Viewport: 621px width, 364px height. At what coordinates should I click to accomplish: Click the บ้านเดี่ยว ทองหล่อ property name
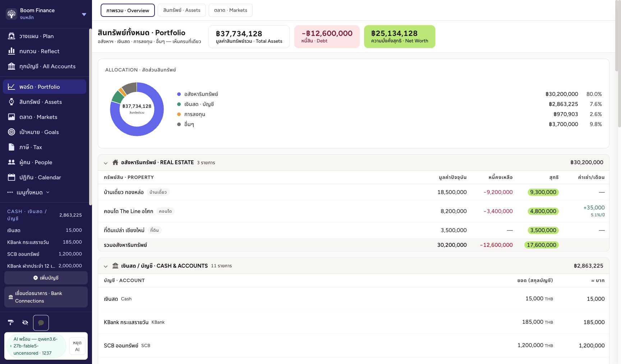124,192
